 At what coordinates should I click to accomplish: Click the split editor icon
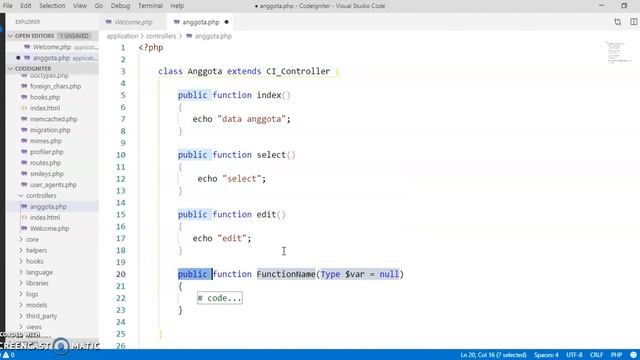coord(633,22)
